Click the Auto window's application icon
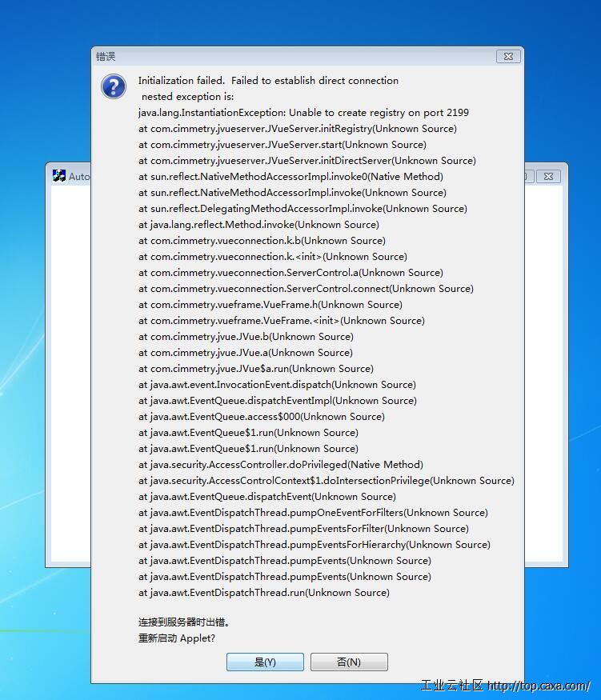 tap(59, 176)
